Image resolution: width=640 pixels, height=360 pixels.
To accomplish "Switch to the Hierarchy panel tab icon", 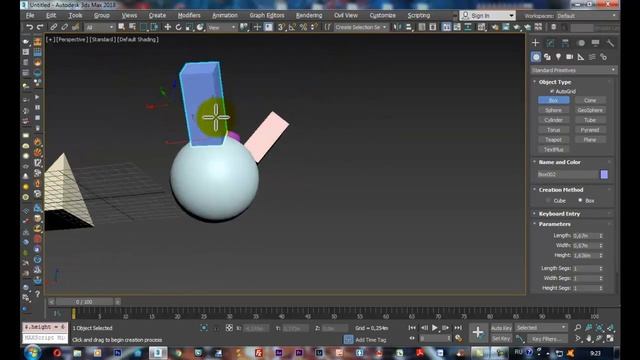I will pyautogui.click(x=565, y=43).
